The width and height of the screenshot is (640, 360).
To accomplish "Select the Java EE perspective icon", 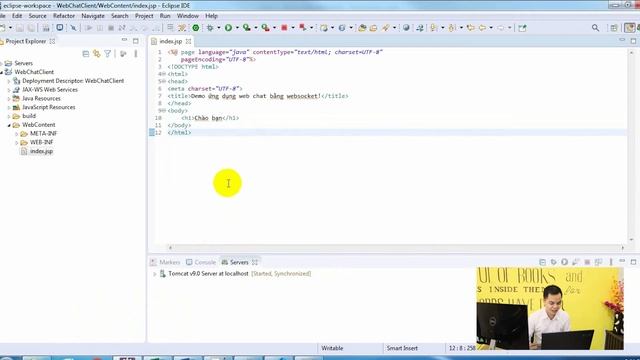I will click(x=630, y=28).
